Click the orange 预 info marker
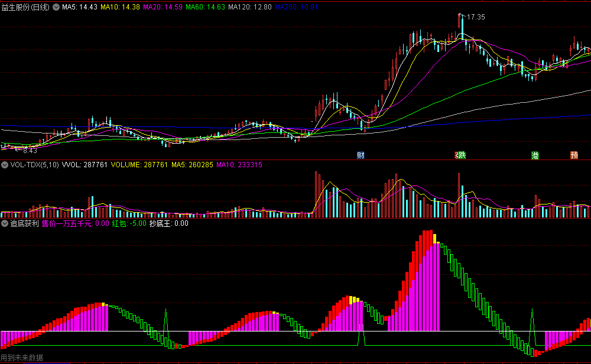The width and height of the screenshot is (591, 364). pos(574,155)
